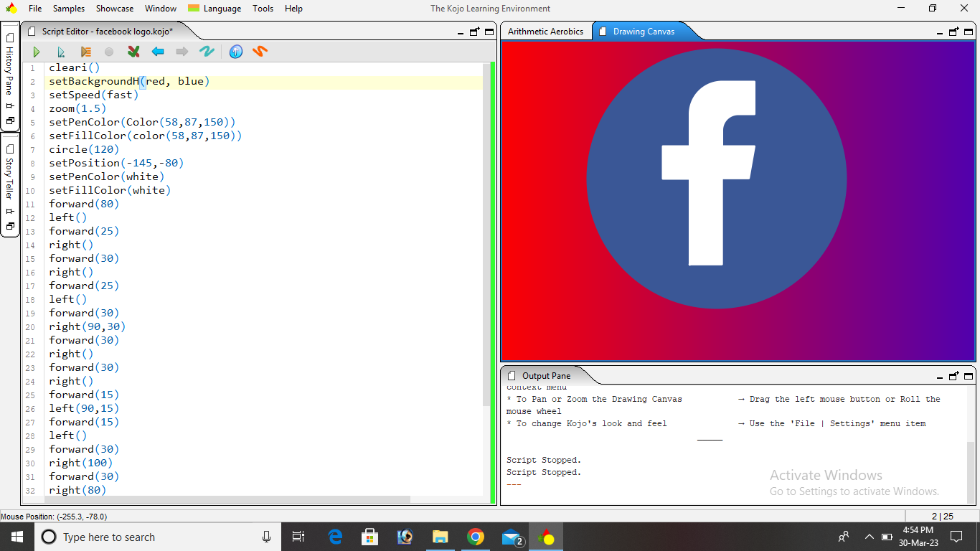Click the Script Editor horizontal scrollbar
Screen dimensions: 980x551
[227, 499]
